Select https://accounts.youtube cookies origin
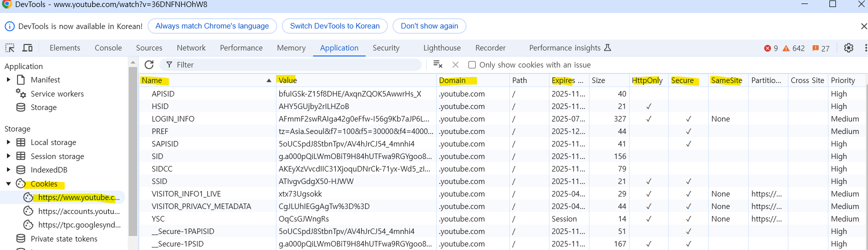The image size is (868, 250). (79, 211)
